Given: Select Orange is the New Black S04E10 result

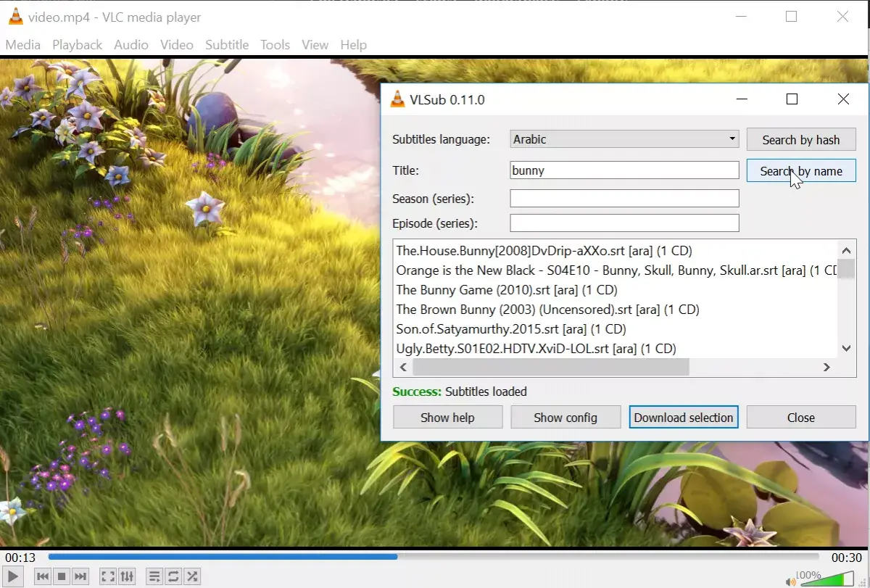Looking at the screenshot, I should tap(616, 270).
